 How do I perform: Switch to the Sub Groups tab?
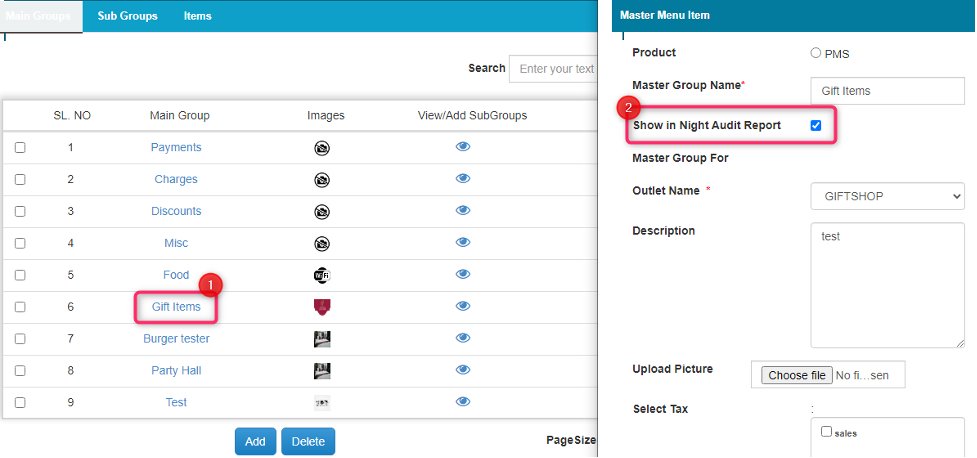pos(127,16)
